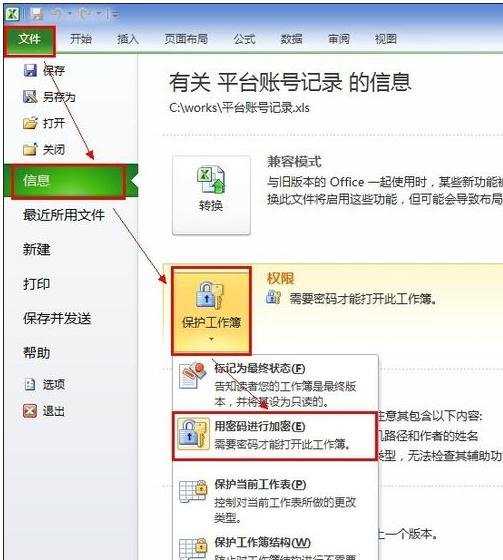Open Recent Files (最近所用文件) list
503x560 pixels.
(x=64, y=215)
